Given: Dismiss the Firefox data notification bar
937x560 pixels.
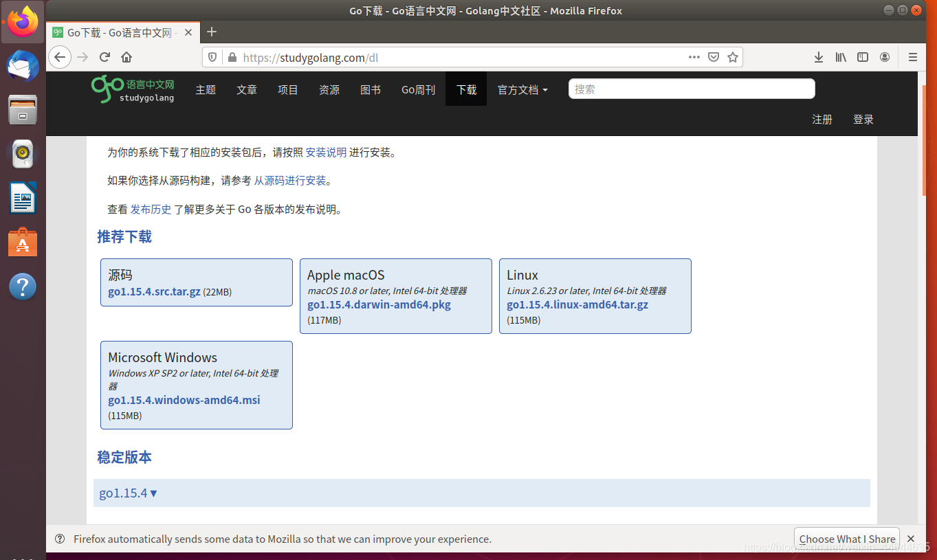Looking at the screenshot, I should (911, 539).
